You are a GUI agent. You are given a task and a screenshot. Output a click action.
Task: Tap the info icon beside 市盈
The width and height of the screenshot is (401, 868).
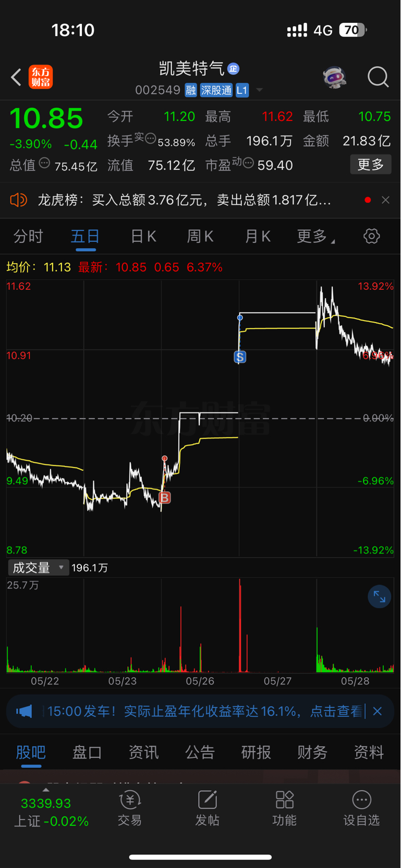[x=248, y=163]
